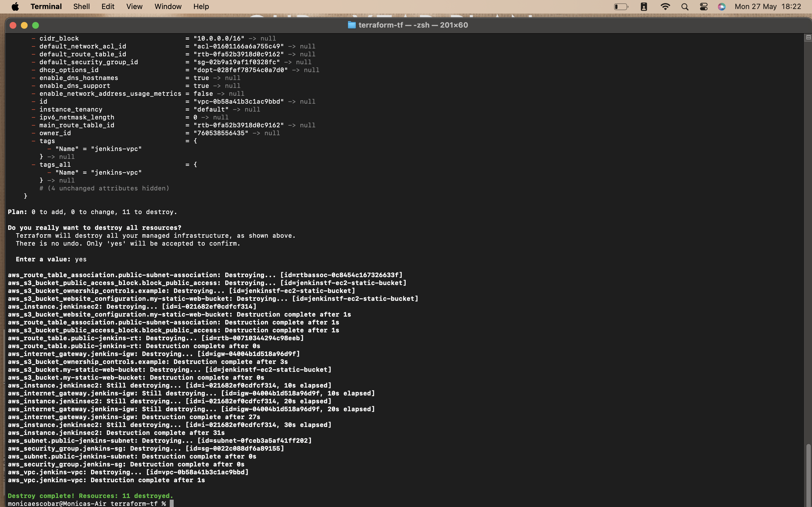Open the Window menu
The height and width of the screenshot is (507, 812).
coord(168,6)
